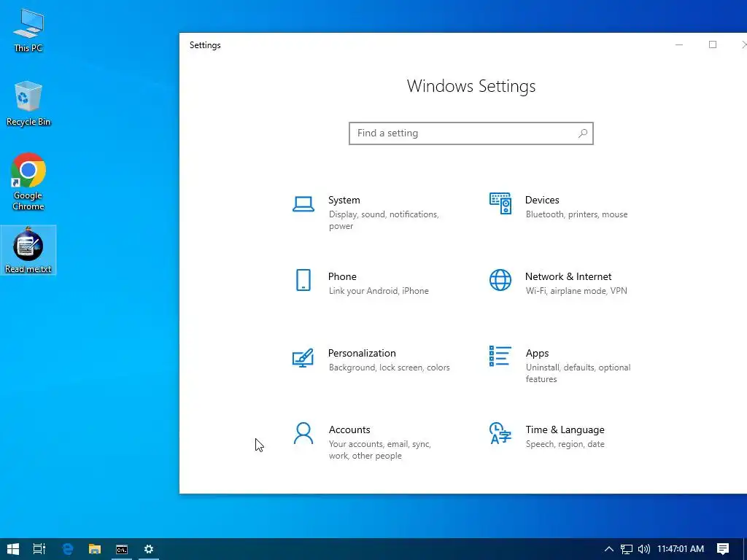Click 'Wi-Fi, airplane mode, VPN' description
The width and height of the screenshot is (747, 560).
coord(576,291)
